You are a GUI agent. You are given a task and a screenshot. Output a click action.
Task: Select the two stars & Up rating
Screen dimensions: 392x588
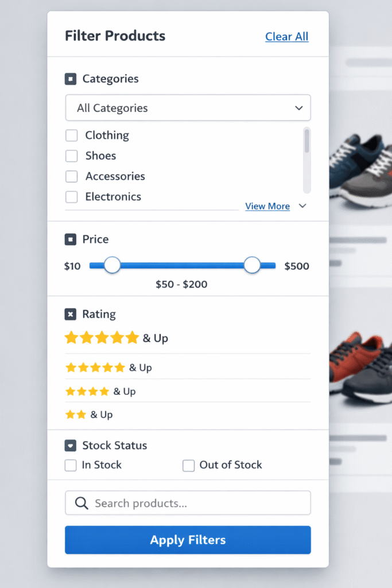pos(89,415)
